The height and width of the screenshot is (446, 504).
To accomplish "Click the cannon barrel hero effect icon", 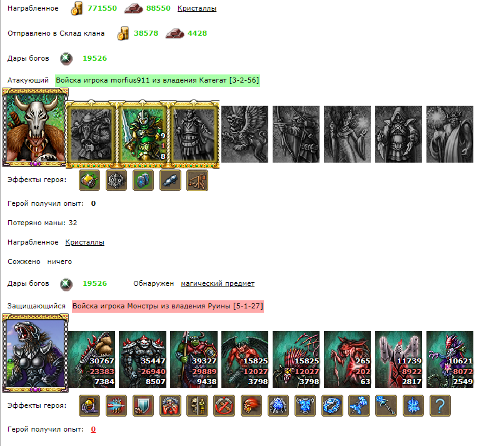I will tap(170, 180).
